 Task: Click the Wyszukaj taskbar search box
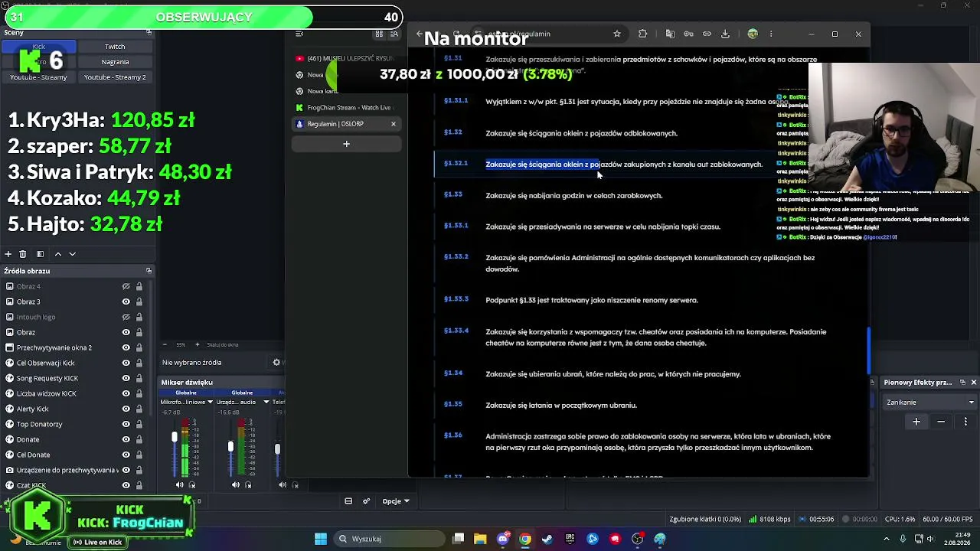click(x=387, y=539)
